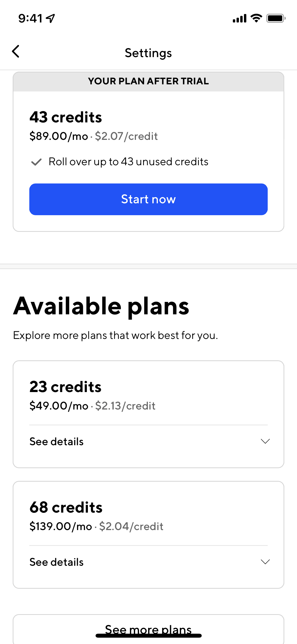Tap chevron on the $139.00/mo plan
Image resolution: width=297 pixels, height=644 pixels.
click(265, 562)
